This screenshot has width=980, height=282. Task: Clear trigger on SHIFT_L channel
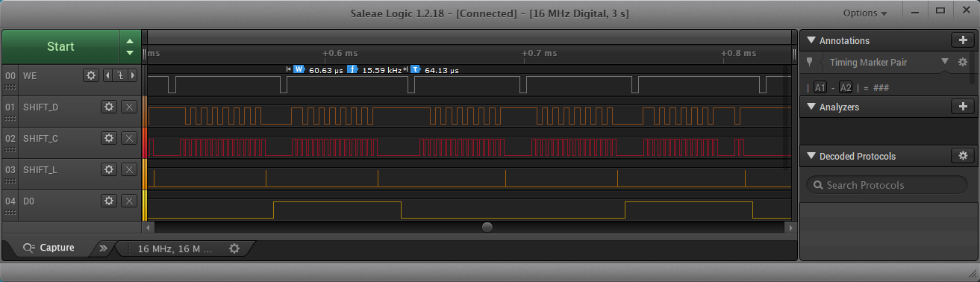coord(129,169)
